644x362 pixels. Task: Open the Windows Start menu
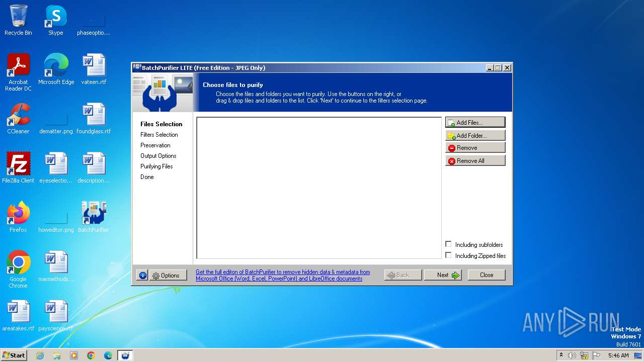point(14,355)
